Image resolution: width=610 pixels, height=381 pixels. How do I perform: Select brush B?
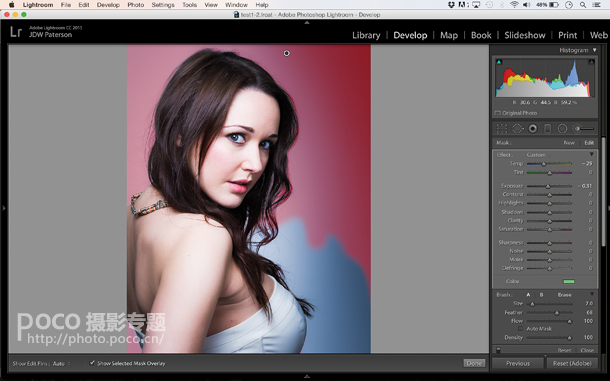541,295
